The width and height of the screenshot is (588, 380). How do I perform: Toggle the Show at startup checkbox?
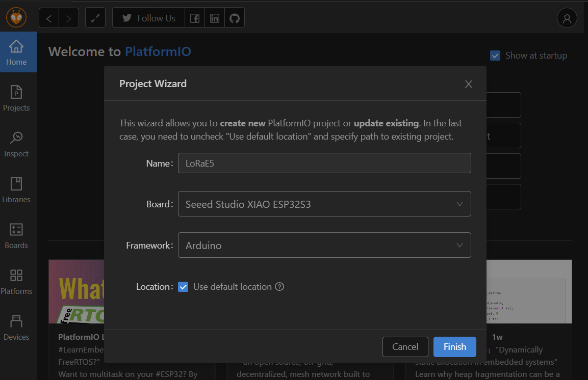click(x=495, y=56)
